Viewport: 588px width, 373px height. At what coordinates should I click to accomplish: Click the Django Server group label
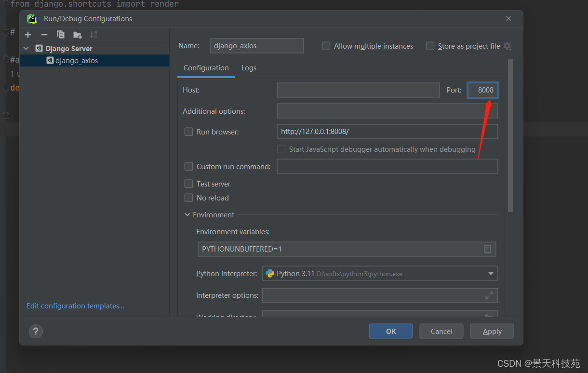[69, 49]
